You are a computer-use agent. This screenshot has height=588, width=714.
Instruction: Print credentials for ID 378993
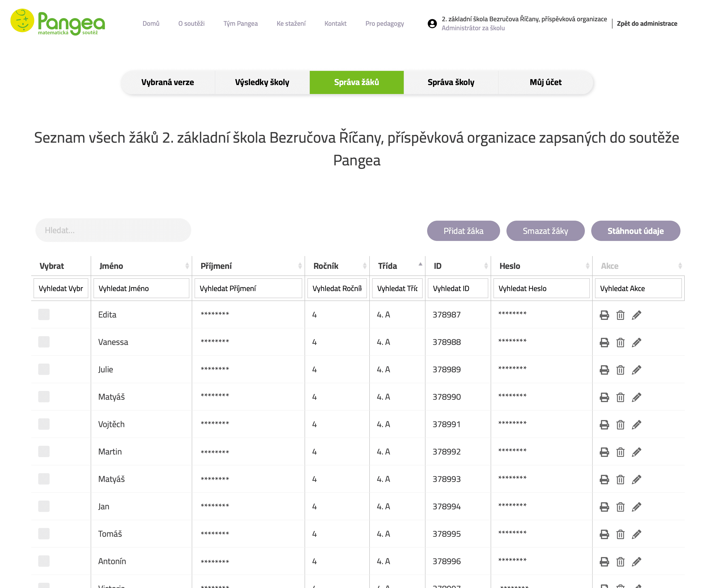pos(604,480)
